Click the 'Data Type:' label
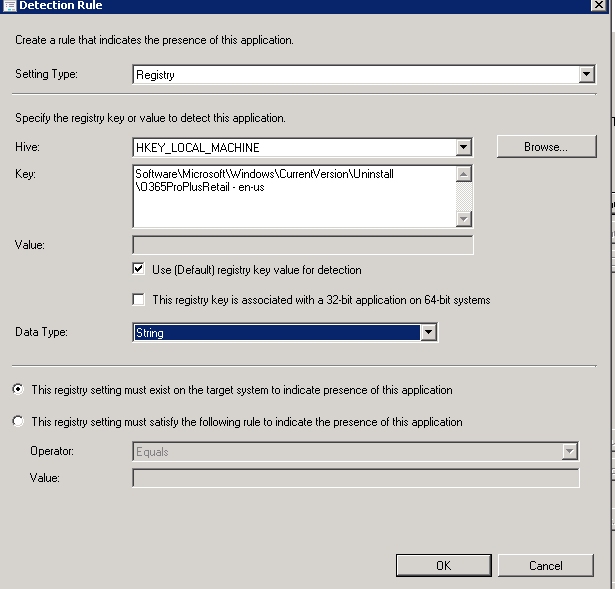The height and width of the screenshot is (589, 615). [41, 332]
